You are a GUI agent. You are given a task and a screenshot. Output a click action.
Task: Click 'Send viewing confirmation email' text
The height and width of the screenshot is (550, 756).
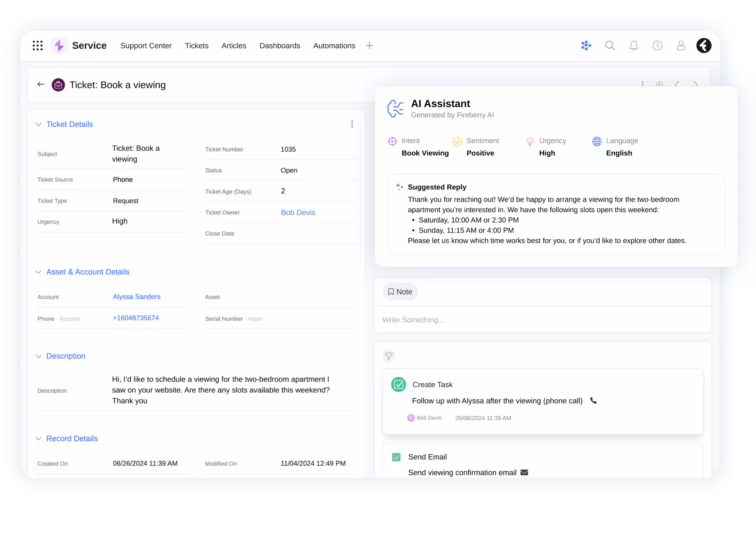tap(462, 473)
